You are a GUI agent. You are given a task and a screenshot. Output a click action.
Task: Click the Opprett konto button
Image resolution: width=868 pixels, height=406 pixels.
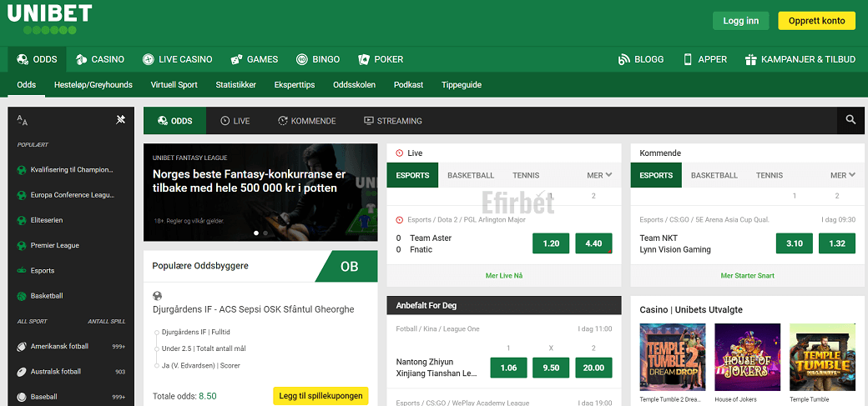(817, 21)
